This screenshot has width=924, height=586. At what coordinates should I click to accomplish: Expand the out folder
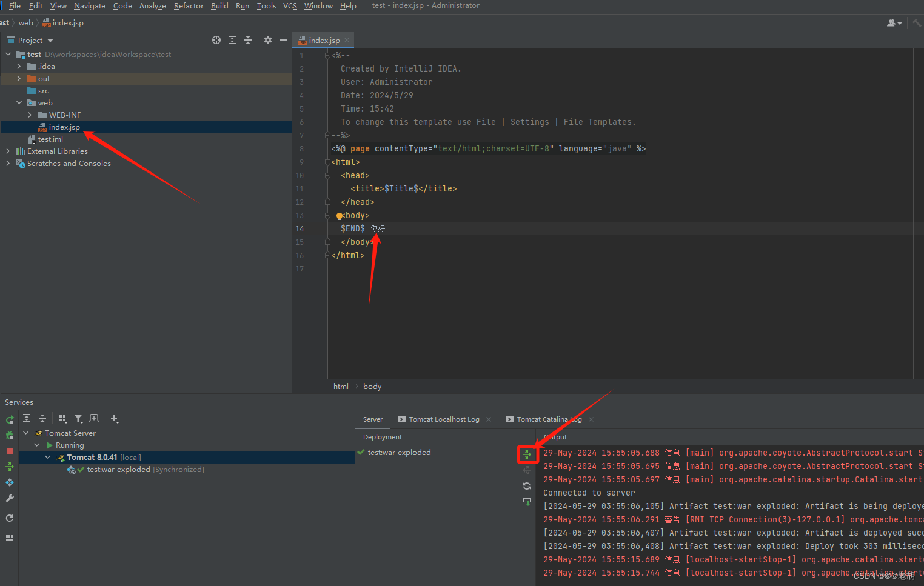[19, 79]
